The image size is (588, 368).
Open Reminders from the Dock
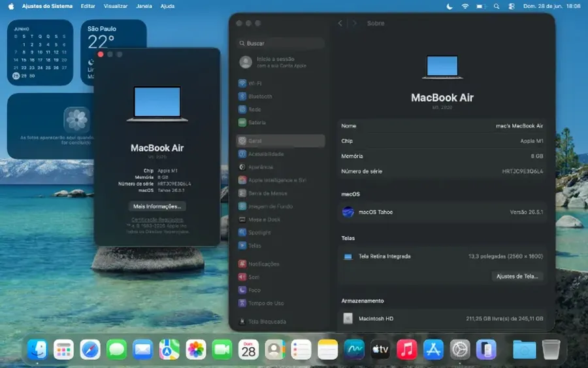[301, 349]
